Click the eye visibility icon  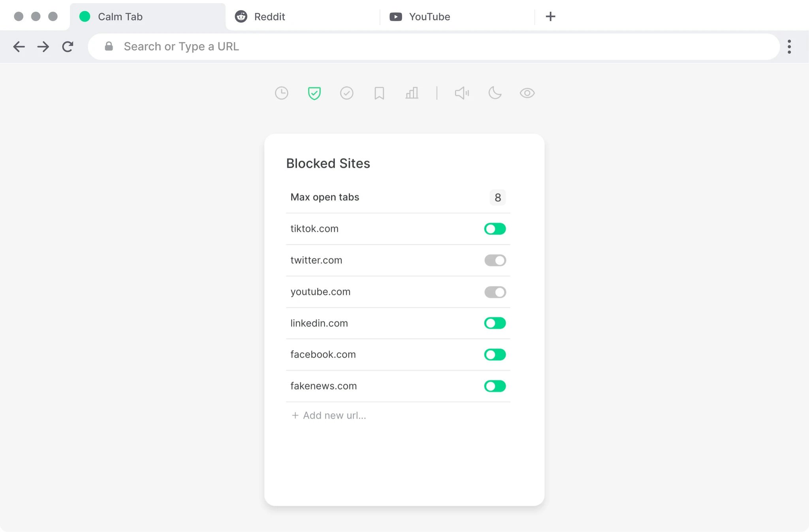tap(527, 93)
